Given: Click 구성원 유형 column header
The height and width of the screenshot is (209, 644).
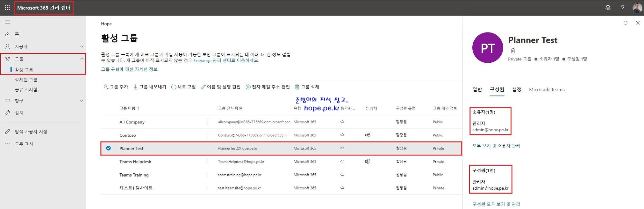Looking at the screenshot, I should pos(405,108).
